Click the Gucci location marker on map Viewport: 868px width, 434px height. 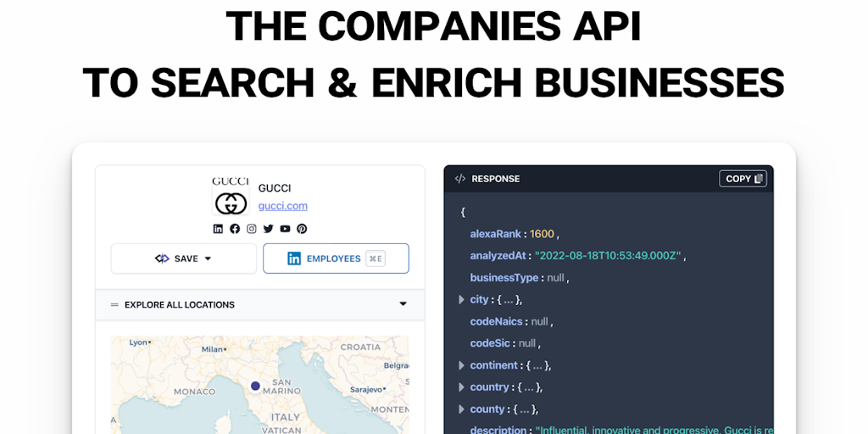coord(255,386)
